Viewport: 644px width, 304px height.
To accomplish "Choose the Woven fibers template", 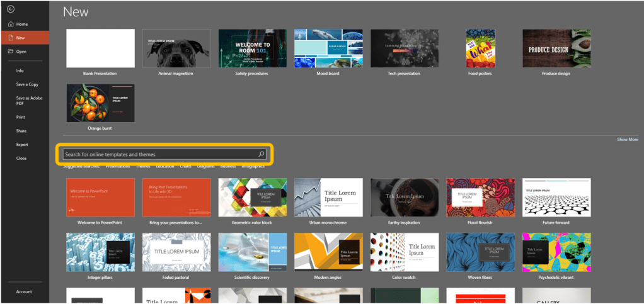I will 480,252.
